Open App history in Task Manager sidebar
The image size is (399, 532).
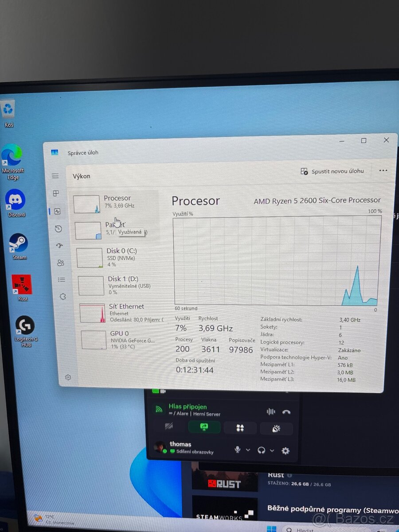click(59, 229)
